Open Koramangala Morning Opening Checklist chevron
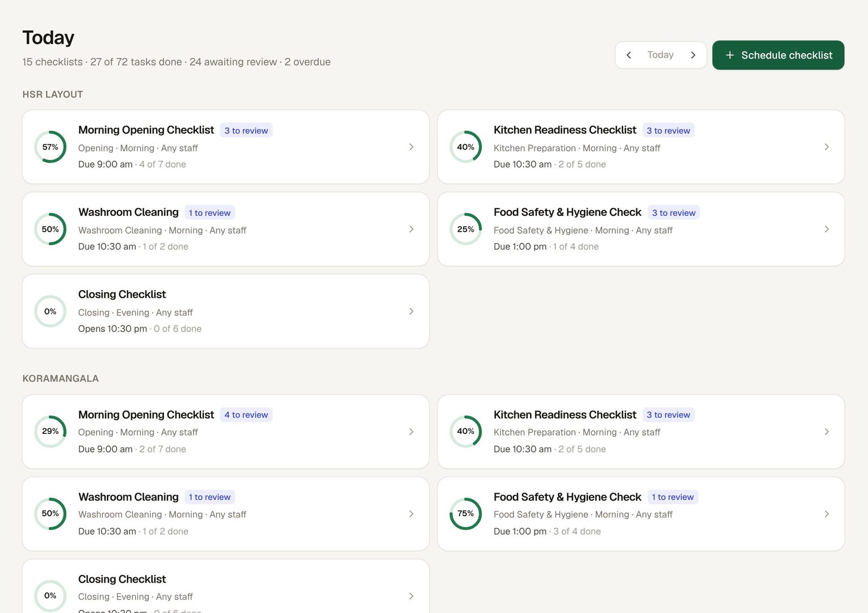The image size is (868, 613). [411, 432]
